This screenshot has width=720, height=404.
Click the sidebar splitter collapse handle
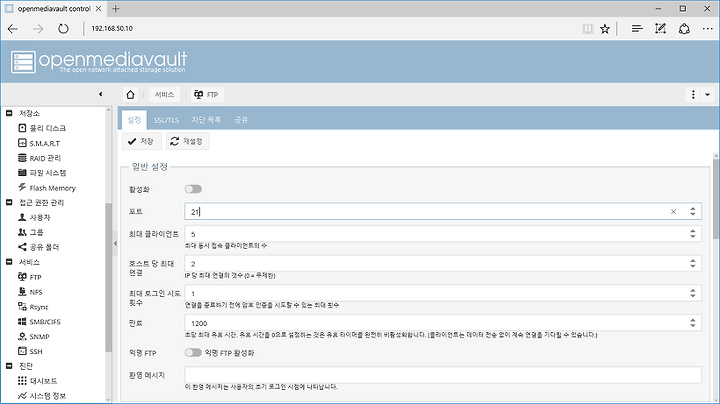pos(115,243)
